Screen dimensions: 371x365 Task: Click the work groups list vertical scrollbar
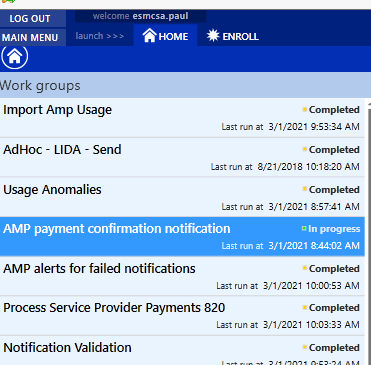click(368, 233)
